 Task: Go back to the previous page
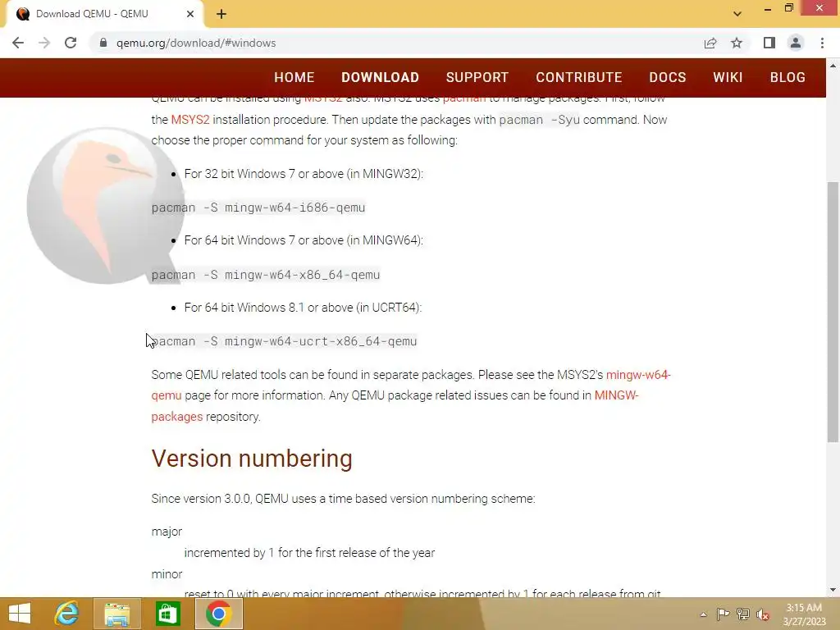tap(18, 43)
